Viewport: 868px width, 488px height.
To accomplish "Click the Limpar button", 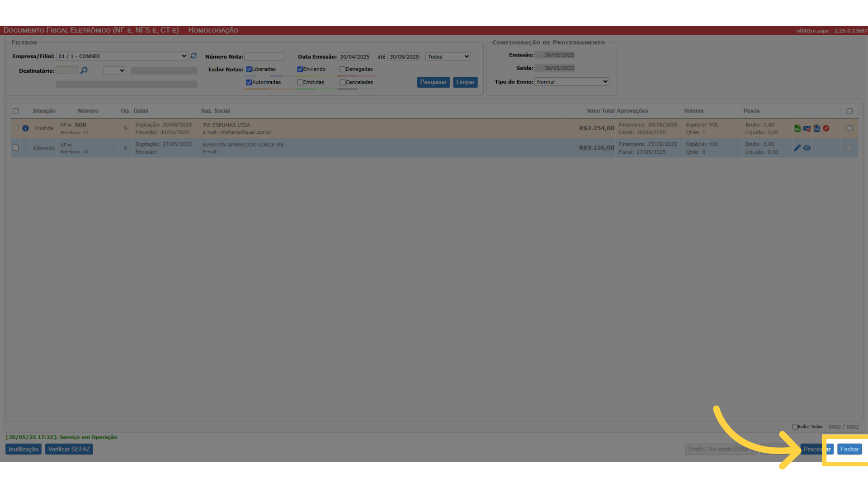I will click(465, 82).
